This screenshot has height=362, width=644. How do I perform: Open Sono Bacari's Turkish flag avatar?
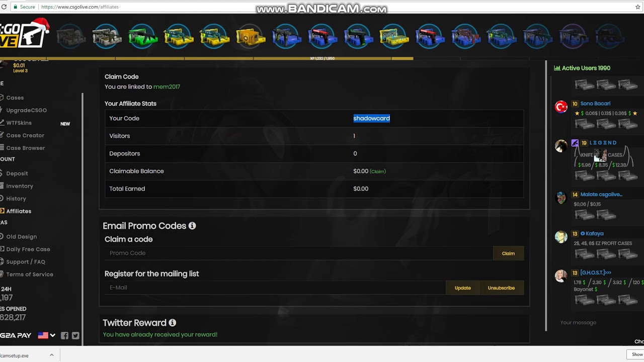(x=561, y=107)
